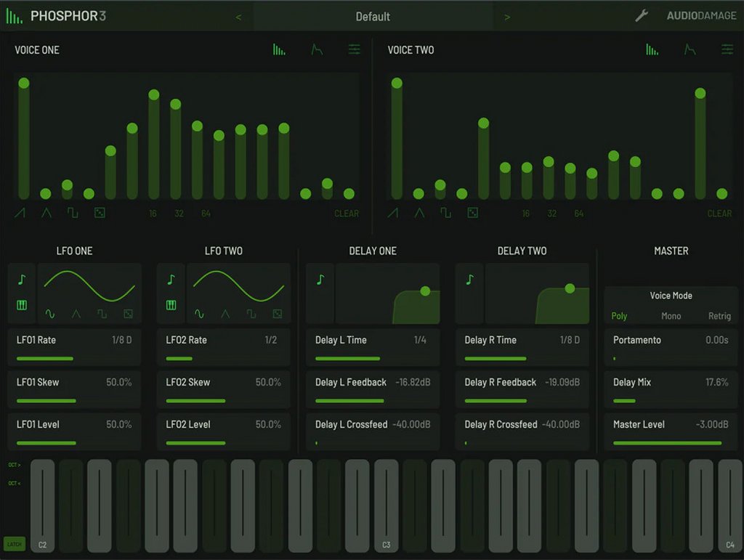Click the first partial bar in Voice One

24,139
